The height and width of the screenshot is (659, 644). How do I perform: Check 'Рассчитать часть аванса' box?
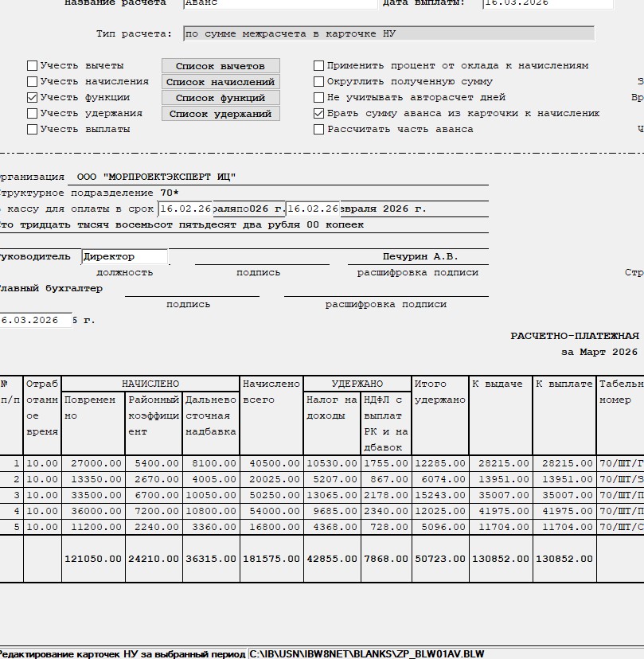coord(319,130)
